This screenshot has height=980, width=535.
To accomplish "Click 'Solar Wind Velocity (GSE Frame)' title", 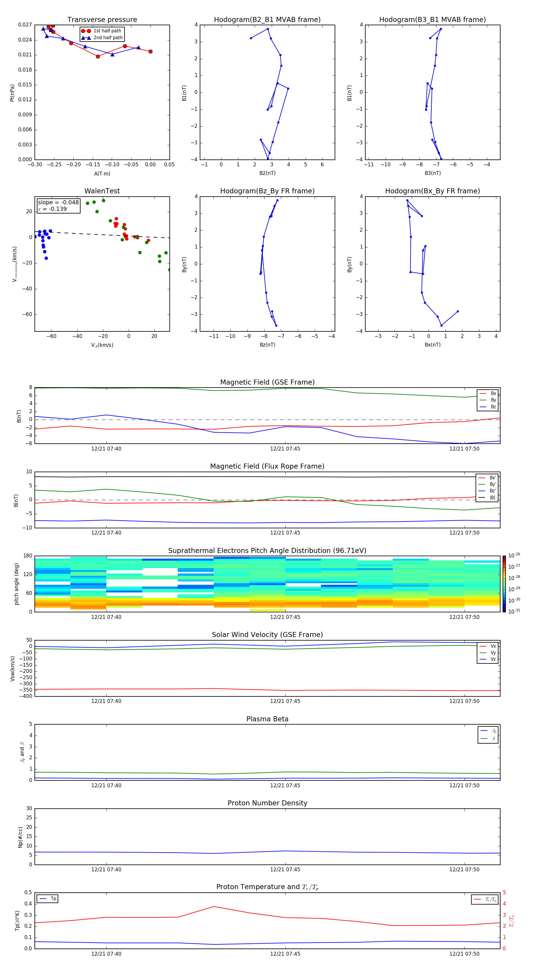I will [267, 635].
